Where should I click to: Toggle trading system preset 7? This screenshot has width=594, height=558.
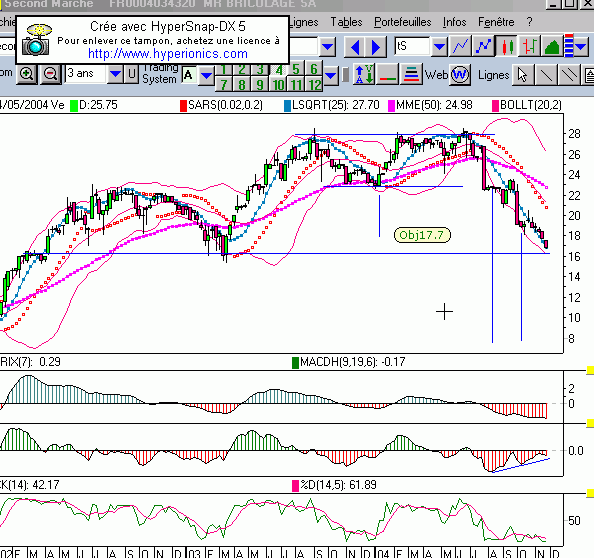pos(224,85)
